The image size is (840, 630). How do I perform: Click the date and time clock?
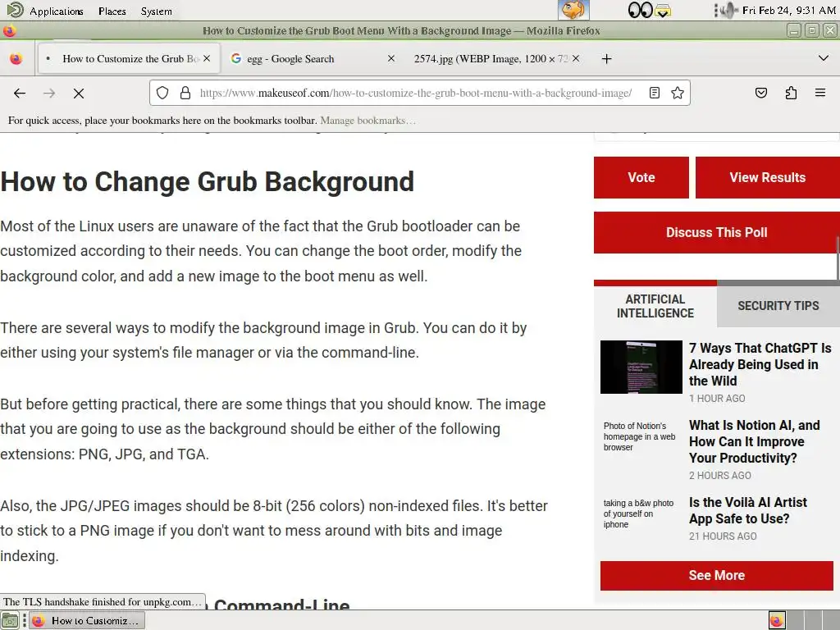pyautogui.click(x=788, y=10)
